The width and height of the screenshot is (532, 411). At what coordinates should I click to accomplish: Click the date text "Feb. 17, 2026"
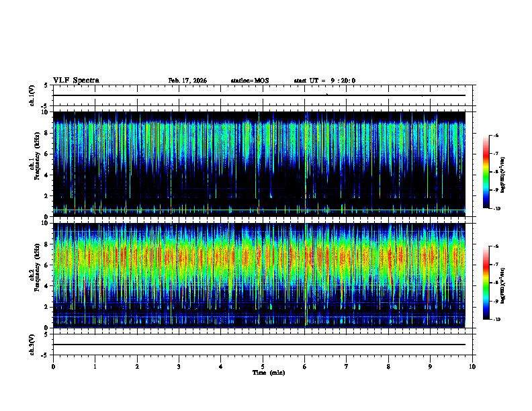[x=187, y=81]
